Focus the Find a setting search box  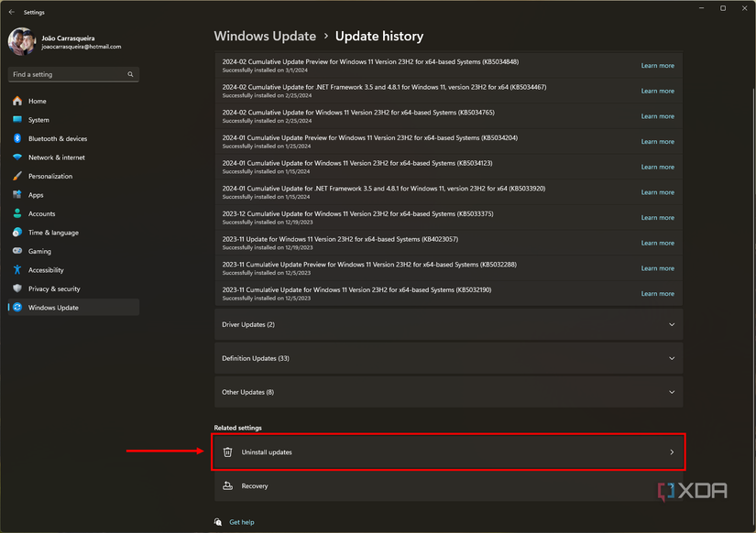[73, 74]
